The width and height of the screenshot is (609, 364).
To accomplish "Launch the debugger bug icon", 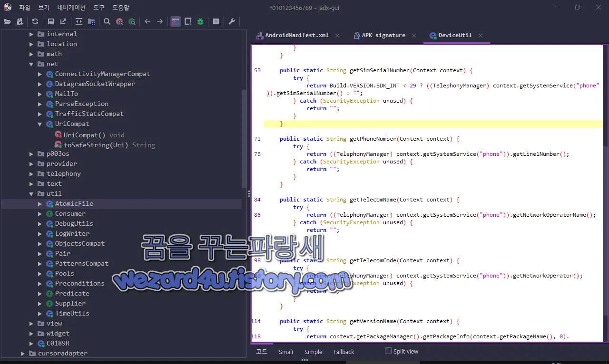I will pyautogui.click(x=200, y=21).
